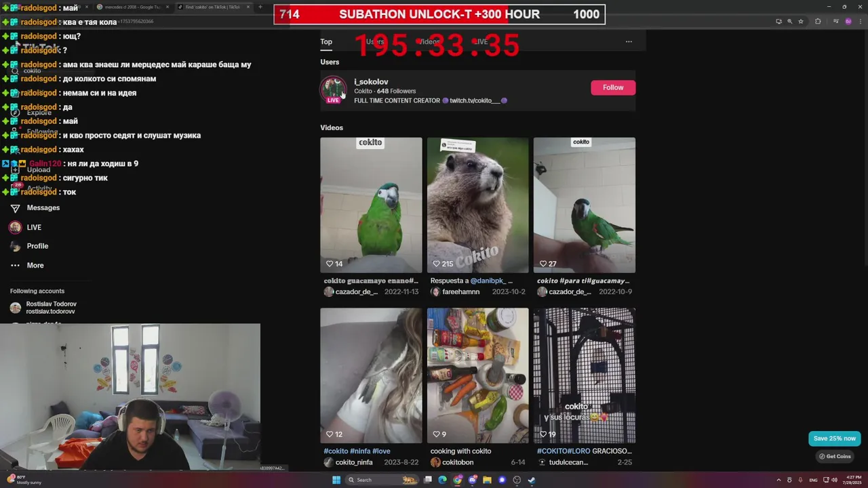
Task: Click the microphone tray icon
Action: (800, 480)
